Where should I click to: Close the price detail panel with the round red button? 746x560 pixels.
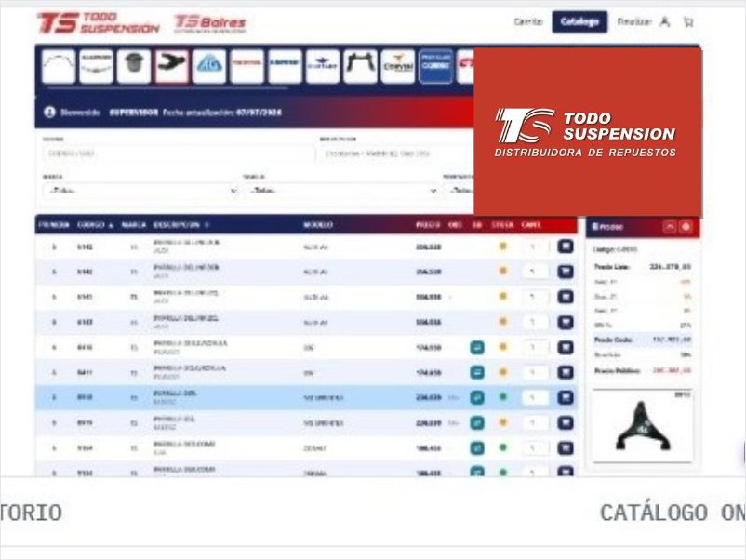pos(686,226)
